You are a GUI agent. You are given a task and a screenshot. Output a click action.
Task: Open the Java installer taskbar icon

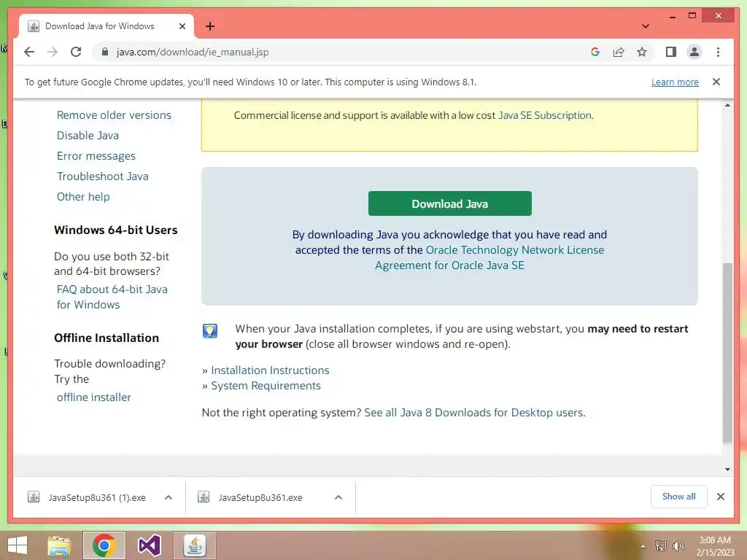(194, 545)
